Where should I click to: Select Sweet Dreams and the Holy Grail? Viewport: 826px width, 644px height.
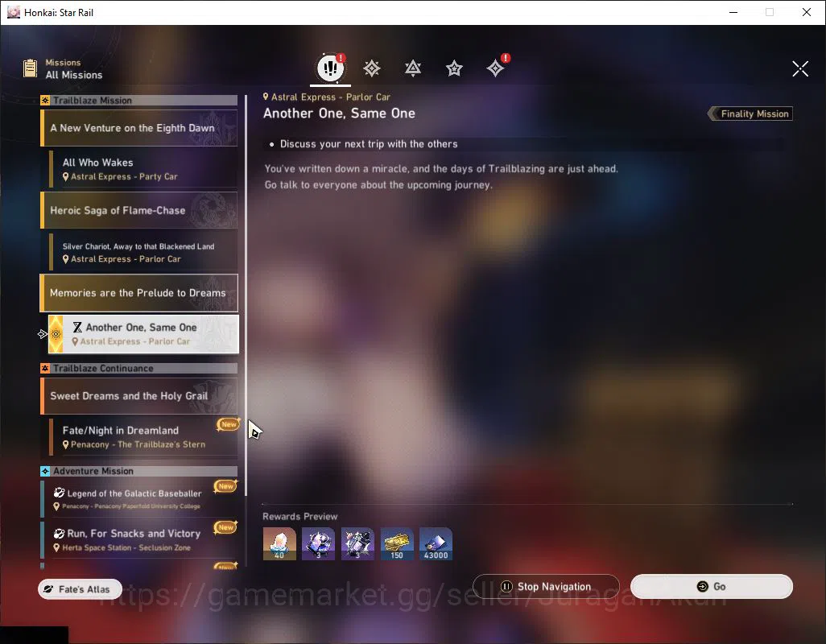pyautogui.click(x=139, y=396)
